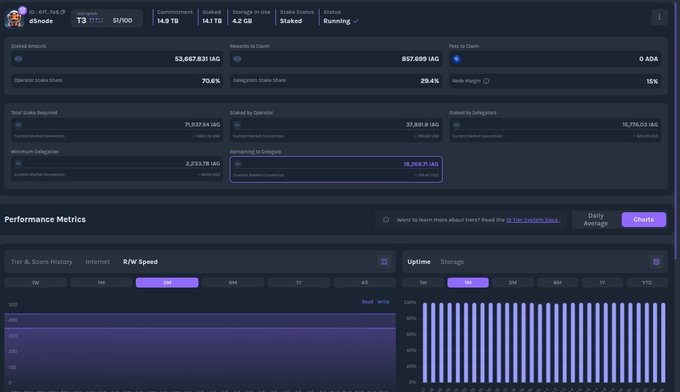Select the Uptime tab
The height and width of the screenshot is (392, 680).
tap(419, 262)
